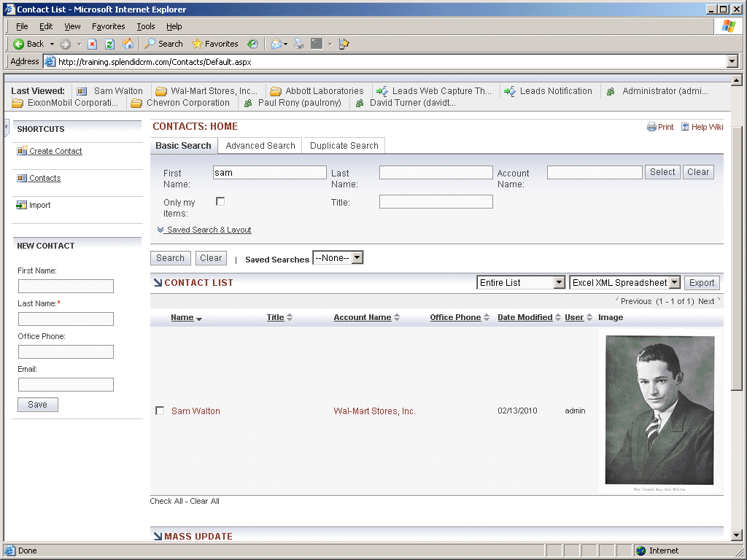
Task: Click the Sam Walton contact photo
Action: click(x=660, y=411)
